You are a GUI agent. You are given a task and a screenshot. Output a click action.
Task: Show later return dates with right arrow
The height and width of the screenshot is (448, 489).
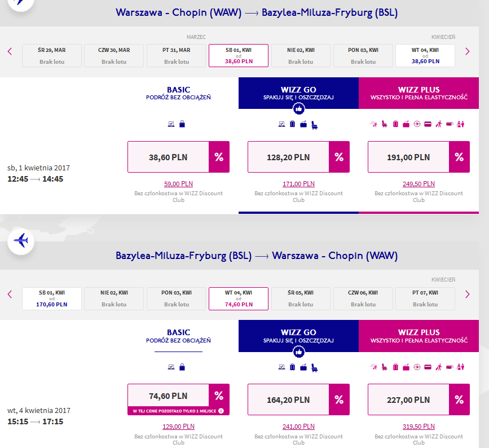pos(467,294)
